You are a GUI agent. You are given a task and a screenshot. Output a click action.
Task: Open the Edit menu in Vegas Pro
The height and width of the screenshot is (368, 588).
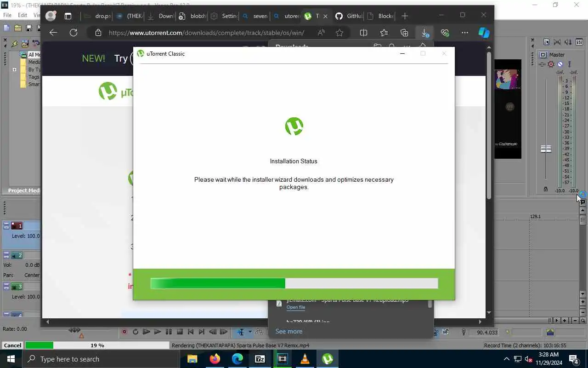(x=22, y=15)
